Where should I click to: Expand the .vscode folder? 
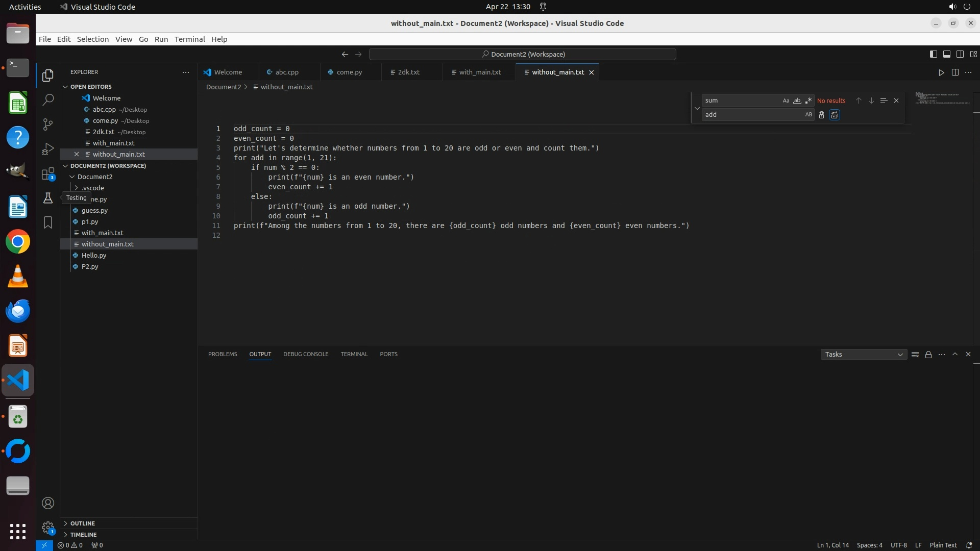(x=92, y=188)
